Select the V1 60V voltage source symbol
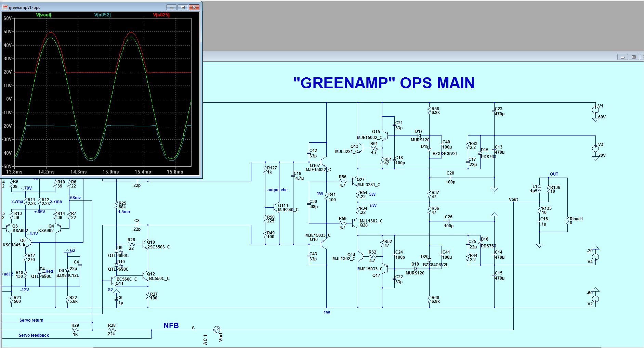This screenshot has width=644, height=348. coord(595,110)
